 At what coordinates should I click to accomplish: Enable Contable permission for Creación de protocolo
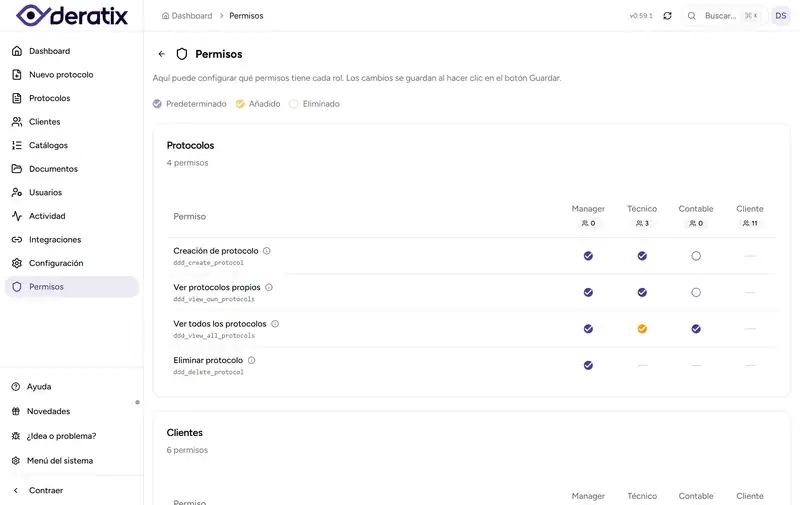click(x=696, y=256)
